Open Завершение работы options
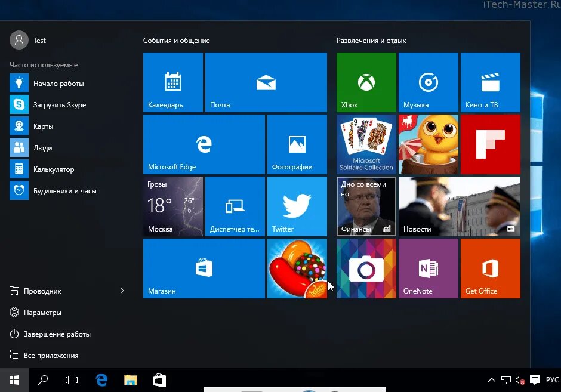Screen dimensions: 561x392 (50, 334)
